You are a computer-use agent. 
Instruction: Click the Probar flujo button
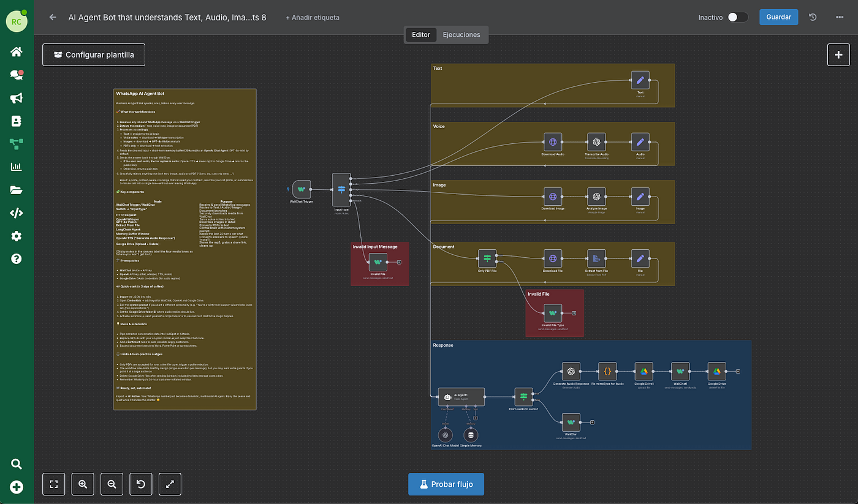click(x=446, y=484)
